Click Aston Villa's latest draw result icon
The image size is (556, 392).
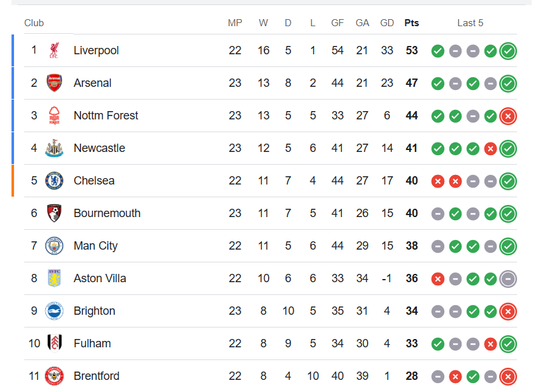508,279
